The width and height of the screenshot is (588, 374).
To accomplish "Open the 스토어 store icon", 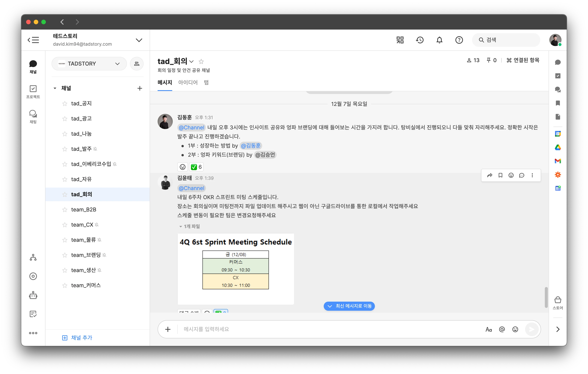I will coord(558,303).
